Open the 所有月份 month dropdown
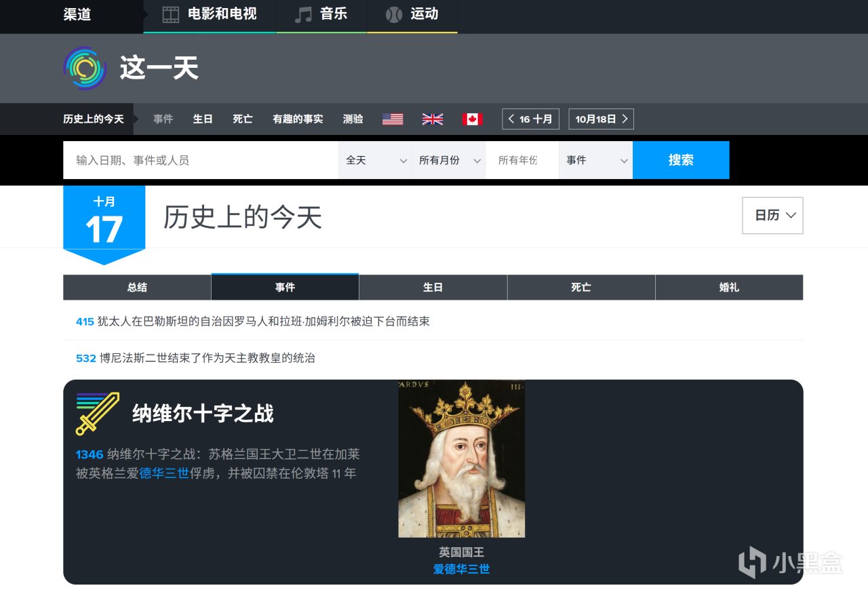The image size is (868, 594). click(449, 160)
